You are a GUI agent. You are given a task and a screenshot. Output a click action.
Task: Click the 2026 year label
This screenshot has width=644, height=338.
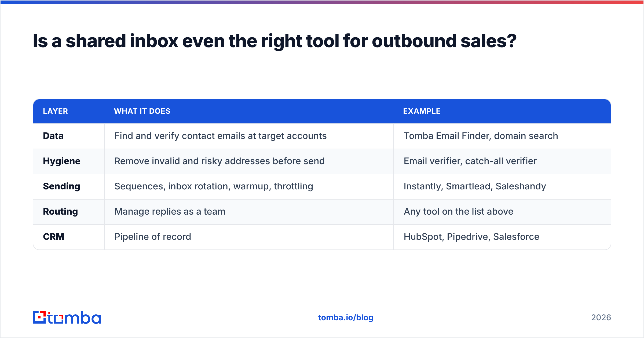601,318
